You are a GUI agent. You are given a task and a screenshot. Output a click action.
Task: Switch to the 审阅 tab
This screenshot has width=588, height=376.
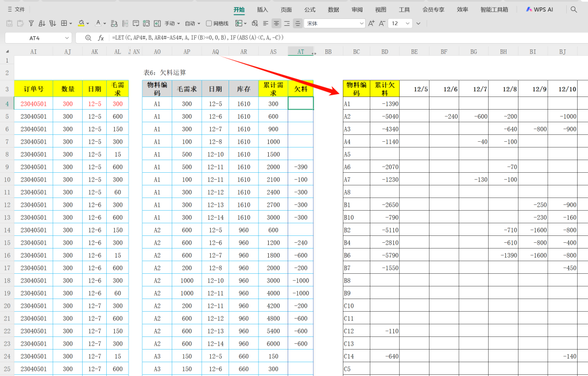coord(357,10)
